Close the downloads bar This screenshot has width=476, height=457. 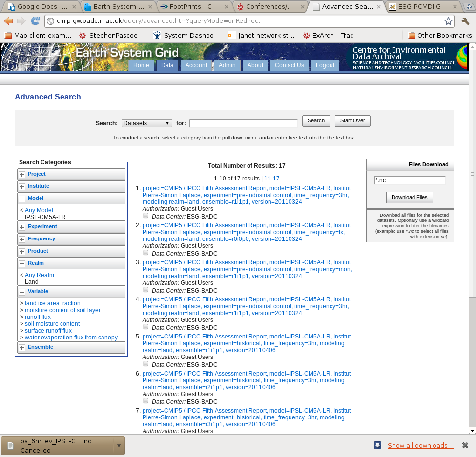pos(465,445)
